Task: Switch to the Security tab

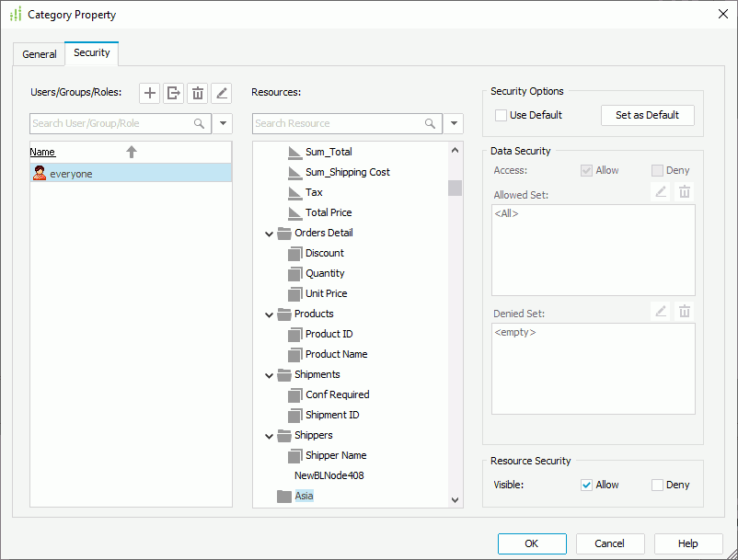Action: [91, 53]
